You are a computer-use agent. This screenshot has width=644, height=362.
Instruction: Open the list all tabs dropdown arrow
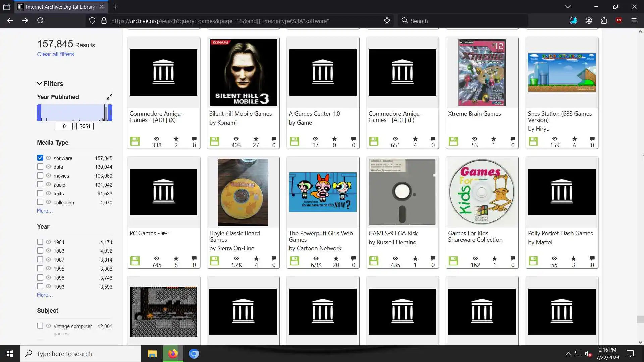click(568, 7)
